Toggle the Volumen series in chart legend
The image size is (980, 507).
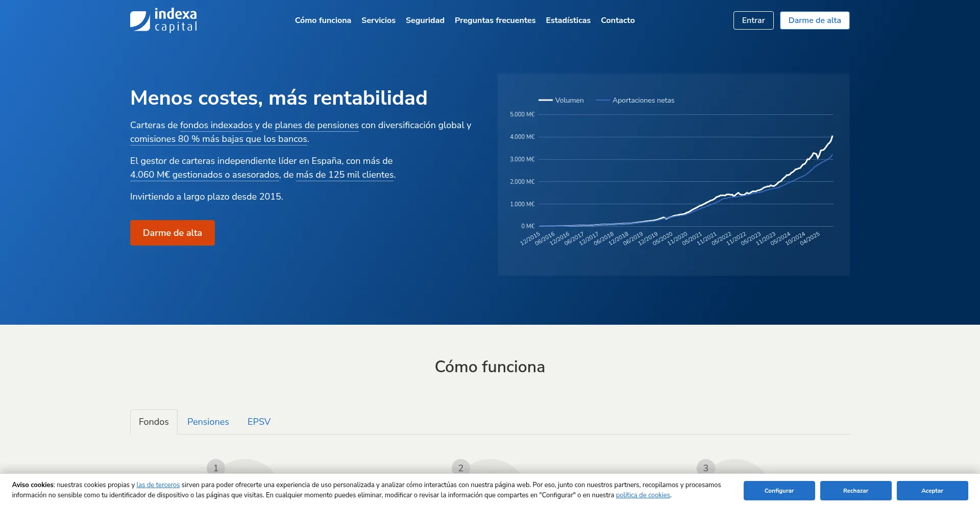pyautogui.click(x=561, y=101)
